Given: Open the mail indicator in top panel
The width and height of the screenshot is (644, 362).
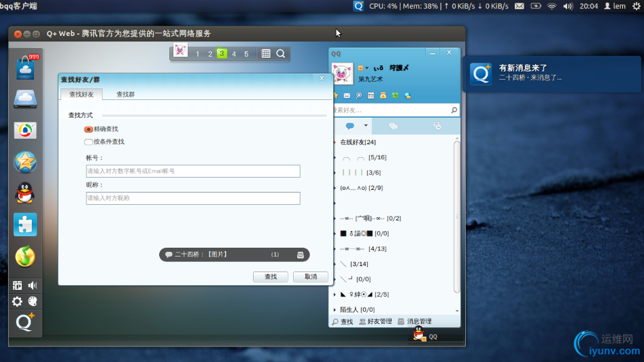Looking at the screenshot, I should click(519, 6).
